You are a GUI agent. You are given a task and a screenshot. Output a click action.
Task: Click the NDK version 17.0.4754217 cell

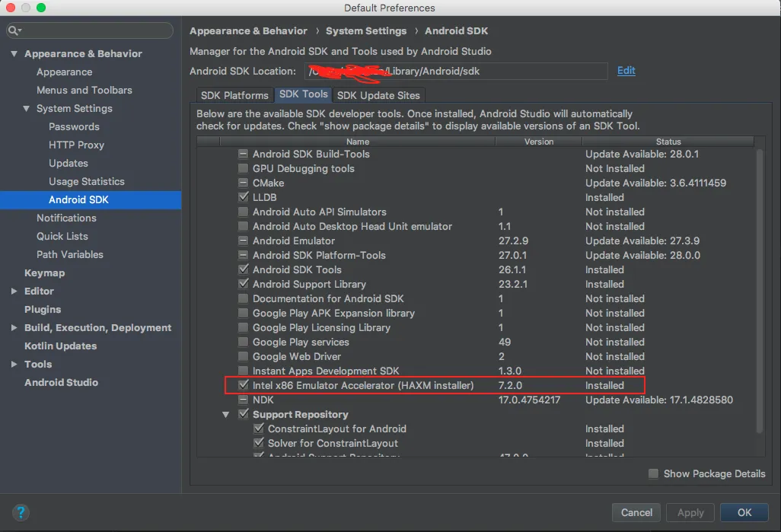[529, 400]
